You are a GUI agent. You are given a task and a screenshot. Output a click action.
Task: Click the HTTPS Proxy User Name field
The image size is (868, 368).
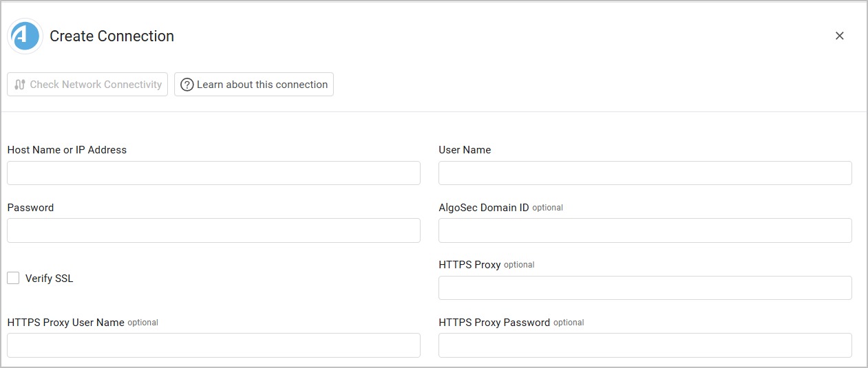[213, 345]
